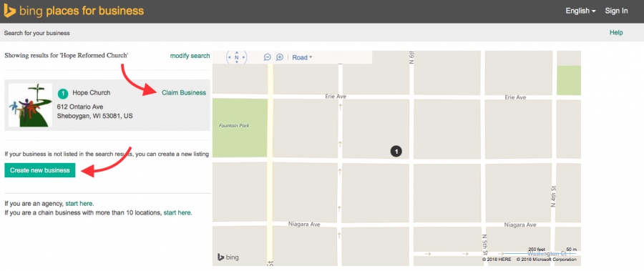Click the agency start here link
This screenshot has height=271, width=644.
[79, 203]
